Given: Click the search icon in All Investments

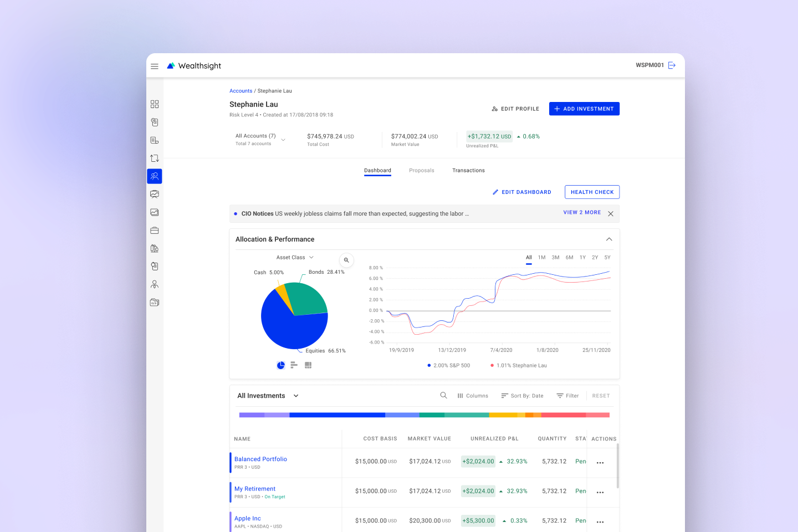Looking at the screenshot, I should (x=443, y=396).
